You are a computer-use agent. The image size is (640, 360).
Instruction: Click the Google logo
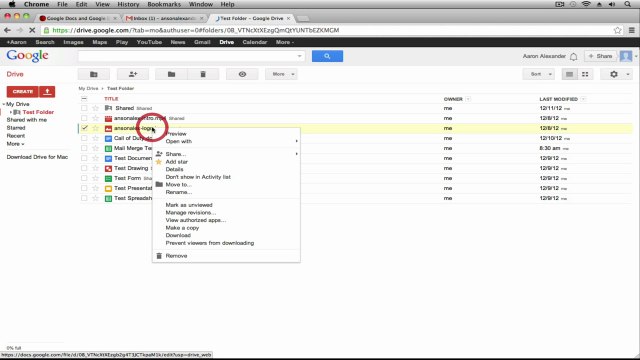point(27,56)
